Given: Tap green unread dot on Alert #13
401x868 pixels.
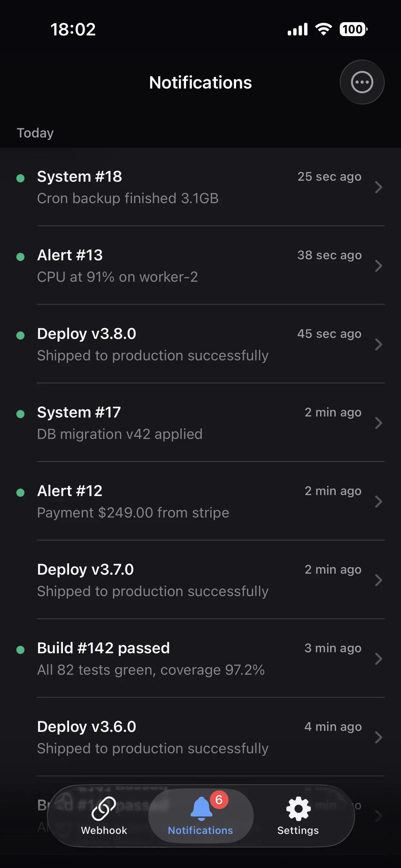Looking at the screenshot, I should point(21,257).
